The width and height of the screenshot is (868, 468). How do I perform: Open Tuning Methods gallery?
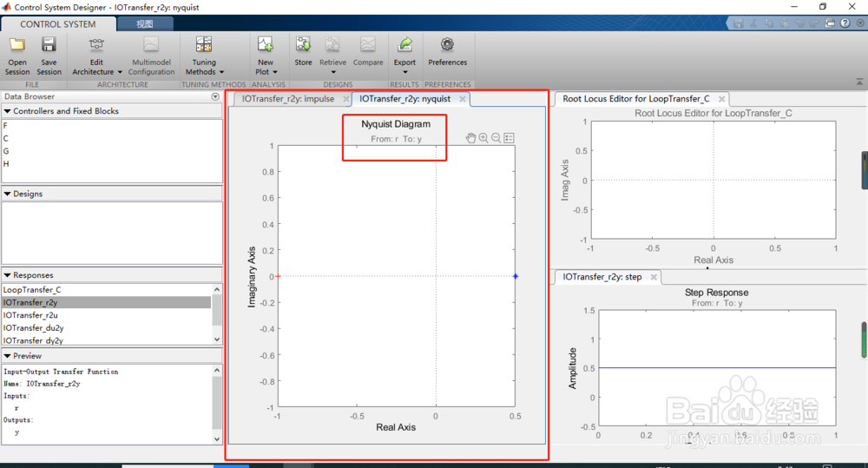pos(204,45)
